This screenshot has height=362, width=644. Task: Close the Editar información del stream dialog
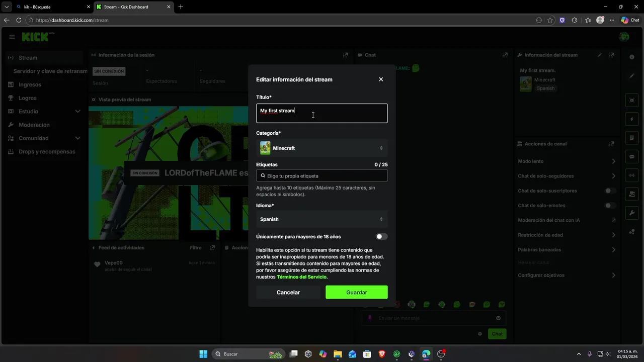(x=381, y=79)
